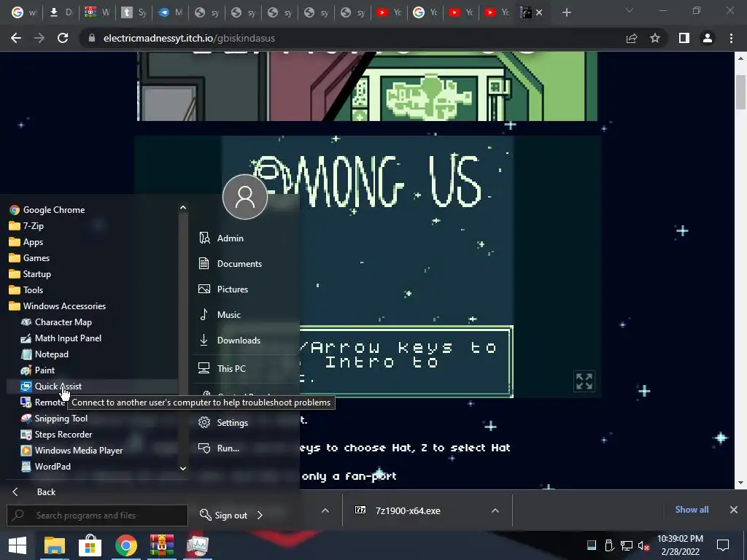The height and width of the screenshot is (560, 747).
Task: Reload the itch.io page
Action: tap(63, 38)
